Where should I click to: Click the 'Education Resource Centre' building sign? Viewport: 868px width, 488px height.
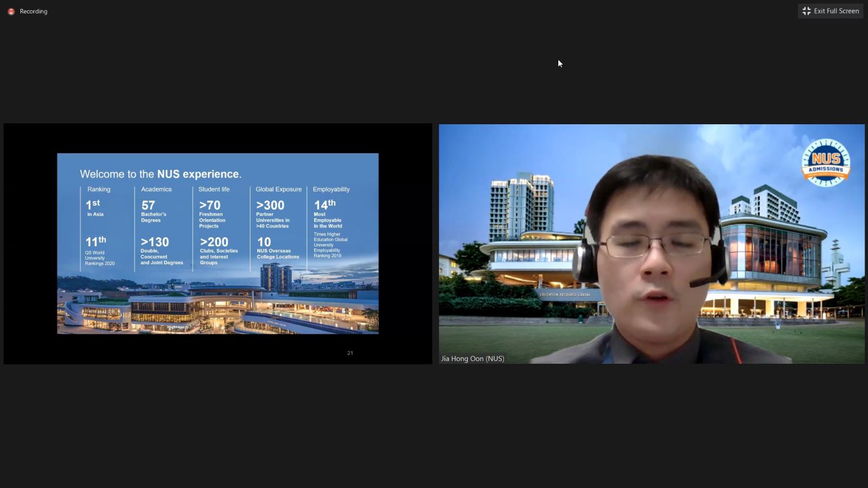click(564, 294)
